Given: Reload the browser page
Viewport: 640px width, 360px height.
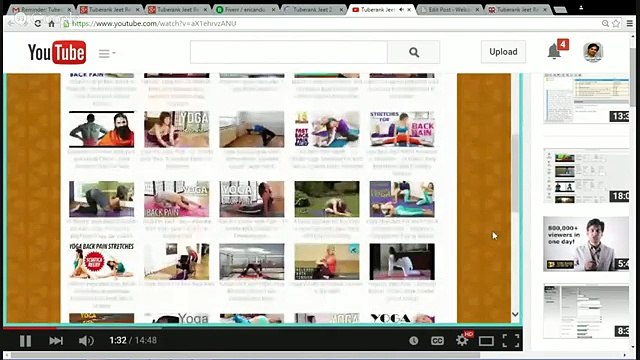Looking at the screenshot, I should tap(38, 24).
